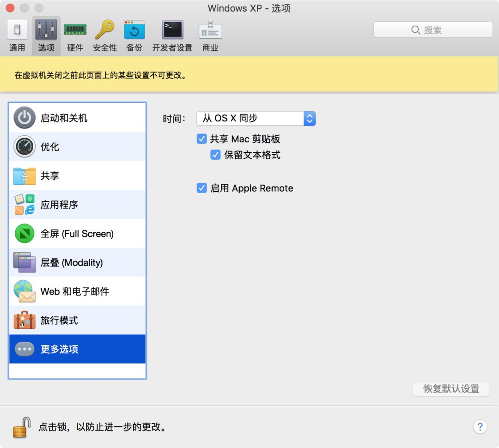Open the 安全性 golden key icon

click(x=105, y=30)
